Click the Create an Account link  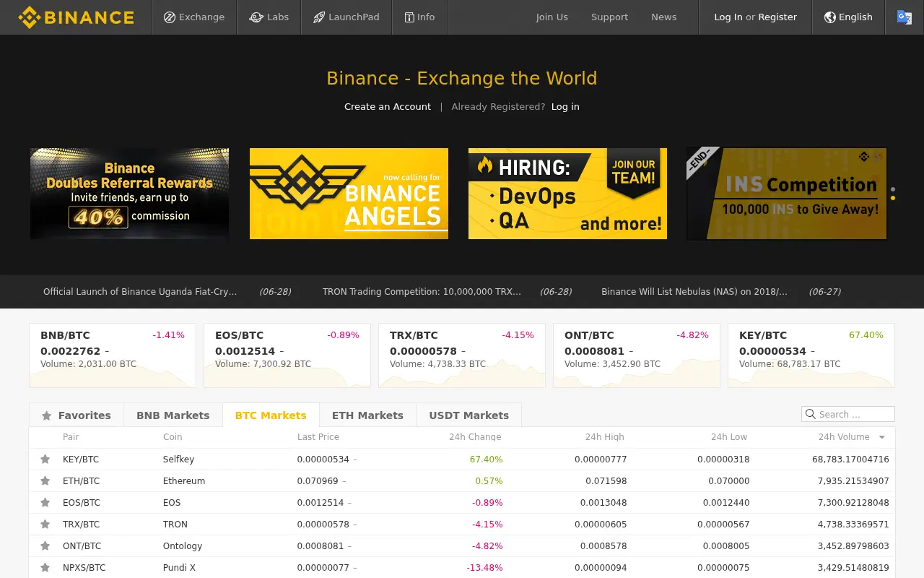tap(388, 107)
